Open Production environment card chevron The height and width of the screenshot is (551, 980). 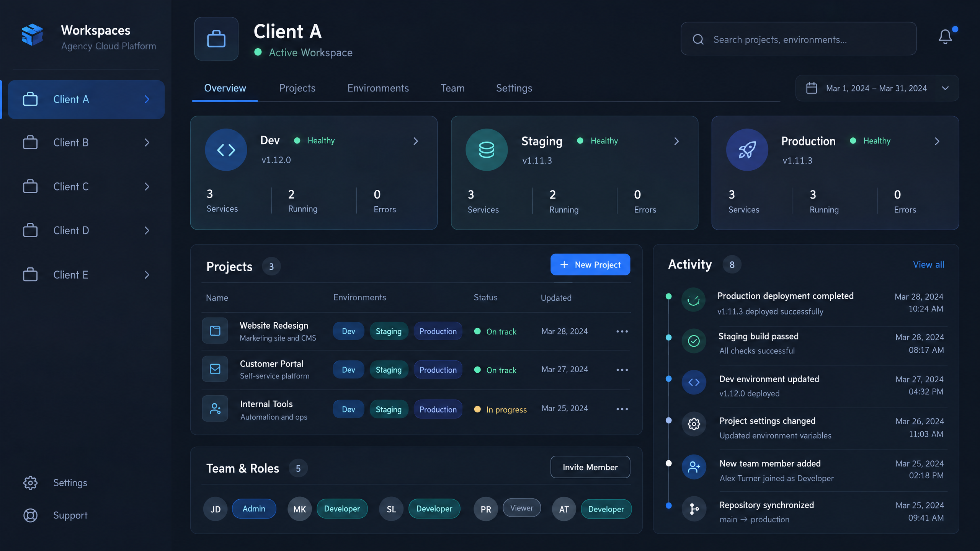click(937, 141)
